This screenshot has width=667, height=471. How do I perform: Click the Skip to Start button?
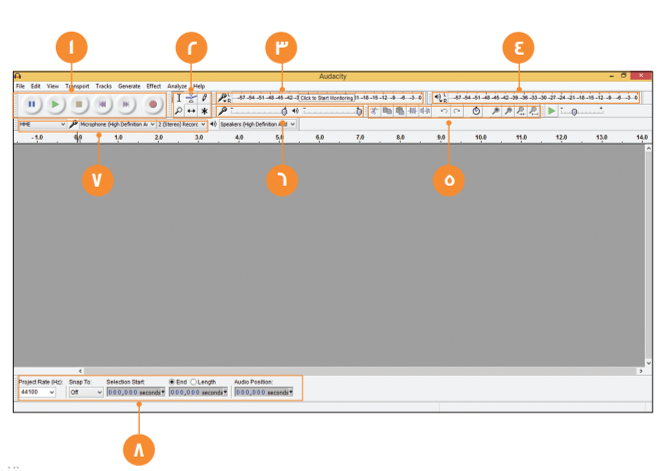103,104
